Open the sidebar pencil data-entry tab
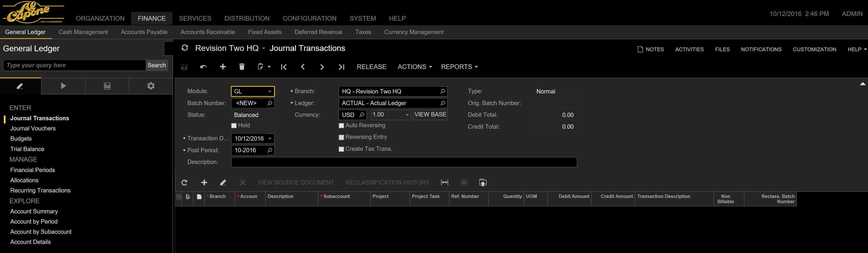 coord(20,86)
